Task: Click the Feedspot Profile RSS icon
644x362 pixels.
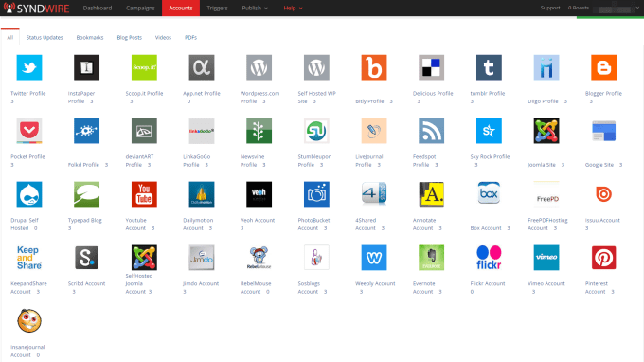Action: (431, 131)
